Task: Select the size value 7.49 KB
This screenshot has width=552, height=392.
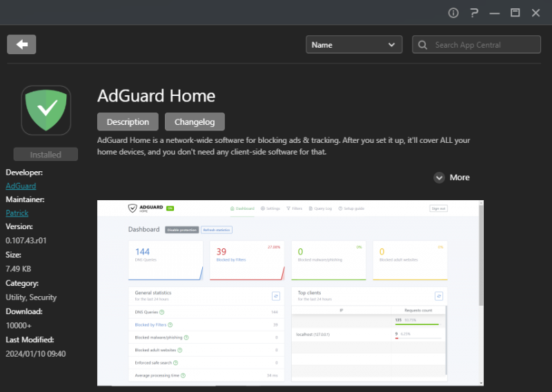Action: [x=19, y=268]
